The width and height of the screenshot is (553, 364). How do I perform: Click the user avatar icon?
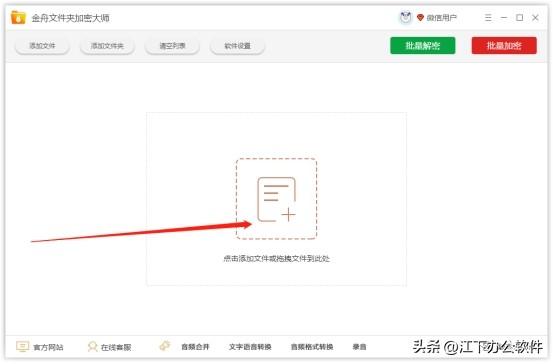[x=406, y=17]
